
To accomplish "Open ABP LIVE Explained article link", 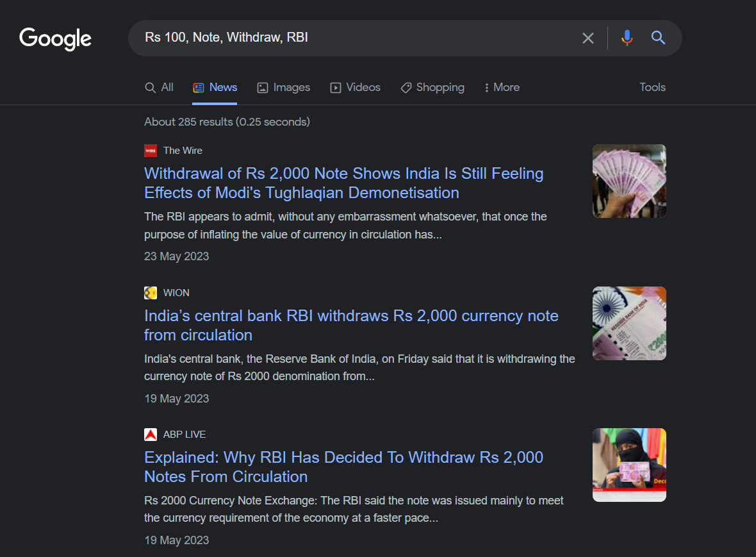I will [x=343, y=467].
